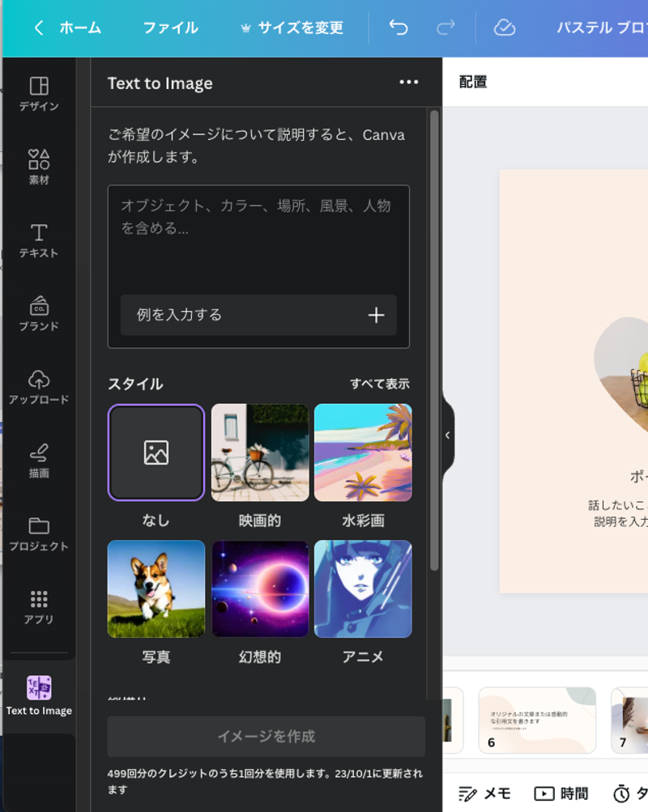Click the panel's vertical scrollbar
The width and height of the screenshot is (648, 812).
click(434, 340)
